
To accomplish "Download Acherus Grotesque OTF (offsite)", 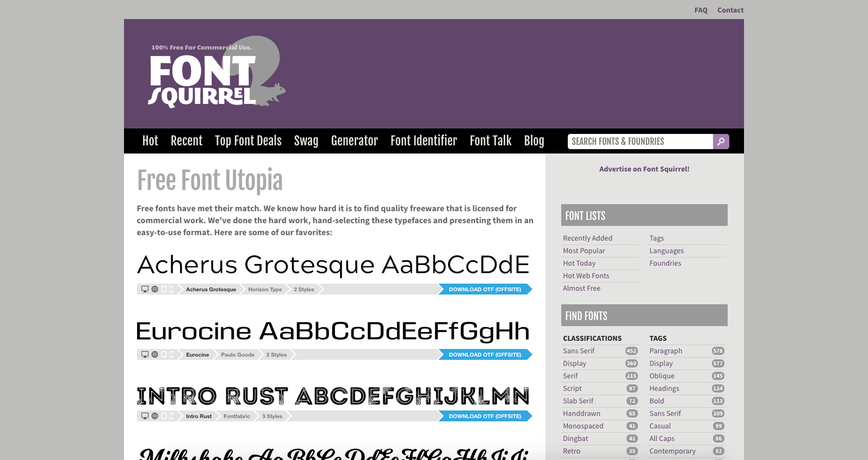I will pos(485,289).
